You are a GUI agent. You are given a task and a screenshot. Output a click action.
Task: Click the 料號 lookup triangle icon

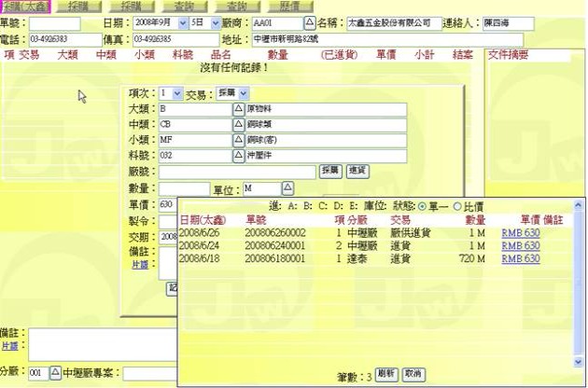(237, 155)
